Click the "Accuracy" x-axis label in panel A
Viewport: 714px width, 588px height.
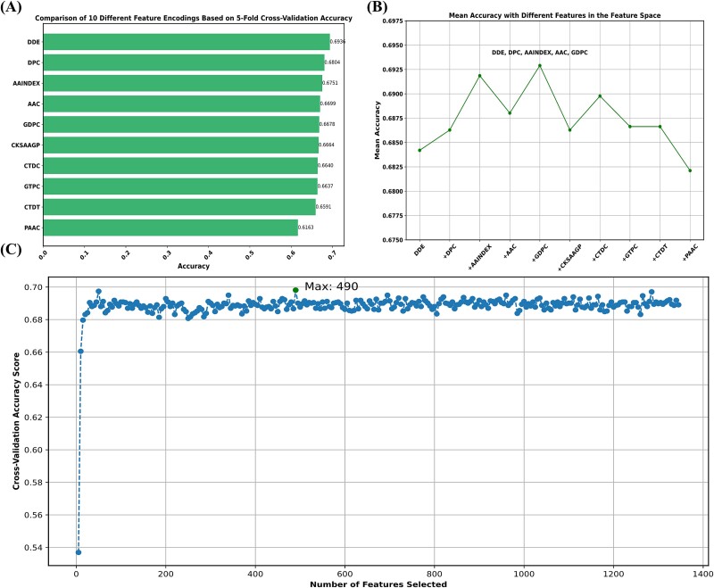pyautogui.click(x=194, y=266)
